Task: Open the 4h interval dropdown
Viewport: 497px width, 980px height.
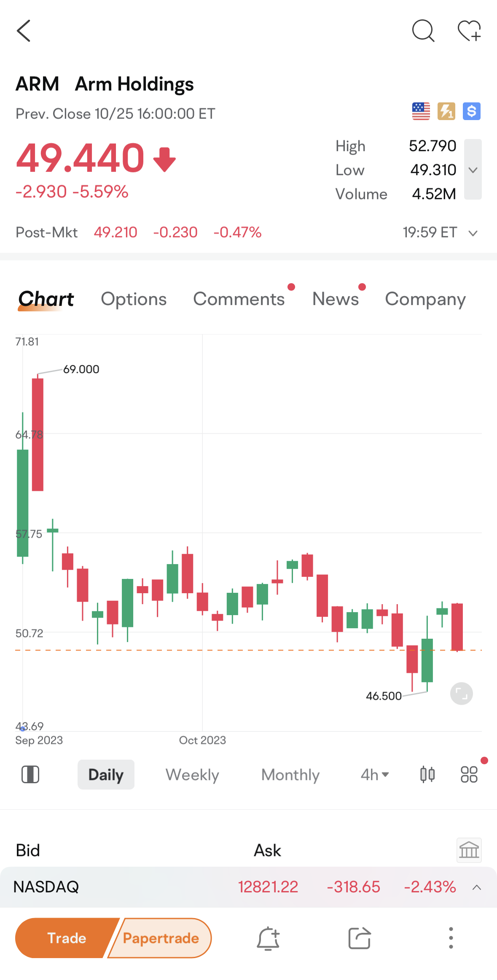Action: click(x=374, y=774)
